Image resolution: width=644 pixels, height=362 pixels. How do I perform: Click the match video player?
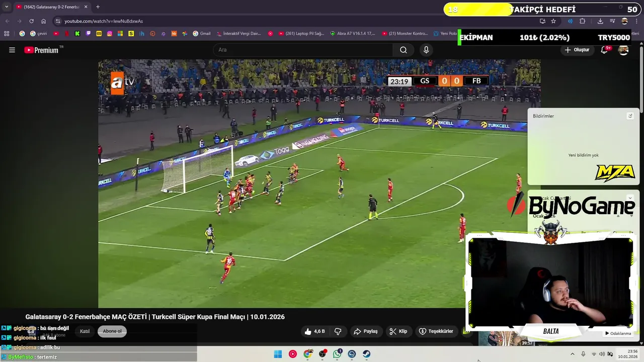tap(319, 184)
